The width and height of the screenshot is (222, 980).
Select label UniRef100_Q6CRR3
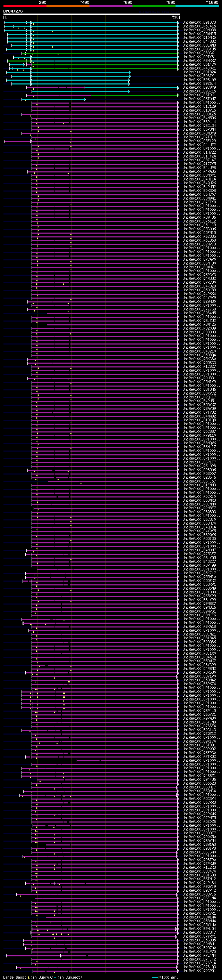pos(199,802)
